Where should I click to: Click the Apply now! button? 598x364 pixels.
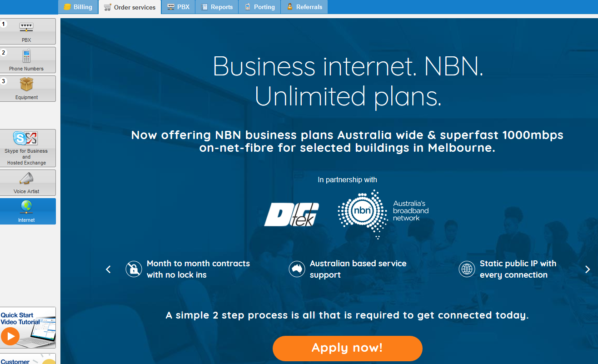(347, 348)
